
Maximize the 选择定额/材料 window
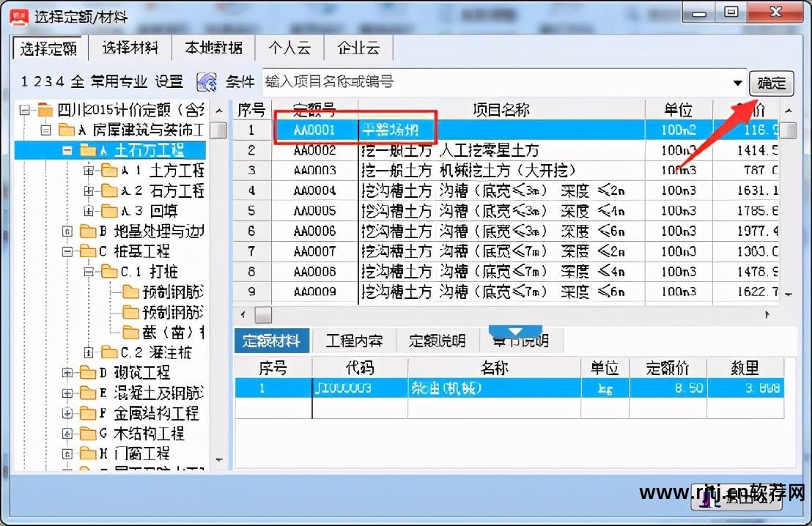tap(731, 12)
